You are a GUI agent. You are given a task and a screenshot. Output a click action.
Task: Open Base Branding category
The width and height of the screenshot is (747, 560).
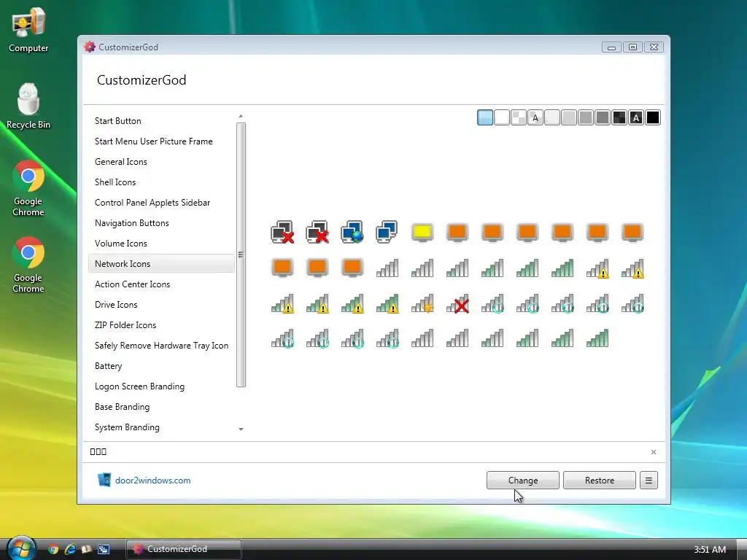[x=161, y=407]
